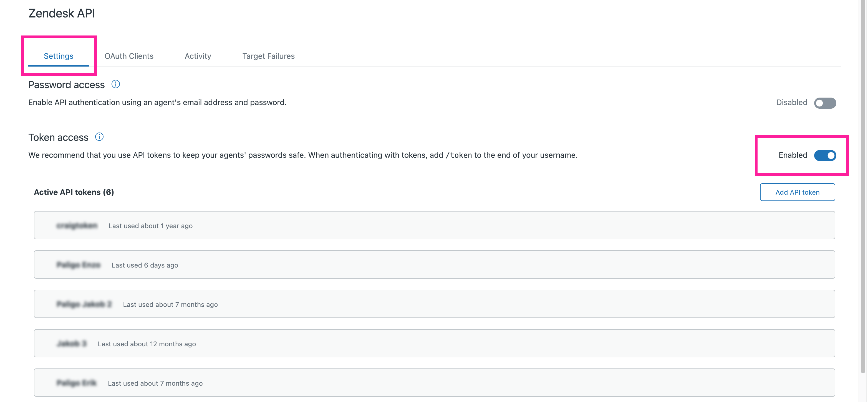Click the Add API token button
Image resolution: width=868 pixels, height=402 pixels.
[x=797, y=192]
